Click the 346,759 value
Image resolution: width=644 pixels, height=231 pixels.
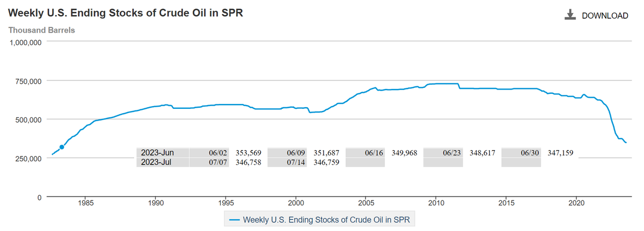point(326,162)
